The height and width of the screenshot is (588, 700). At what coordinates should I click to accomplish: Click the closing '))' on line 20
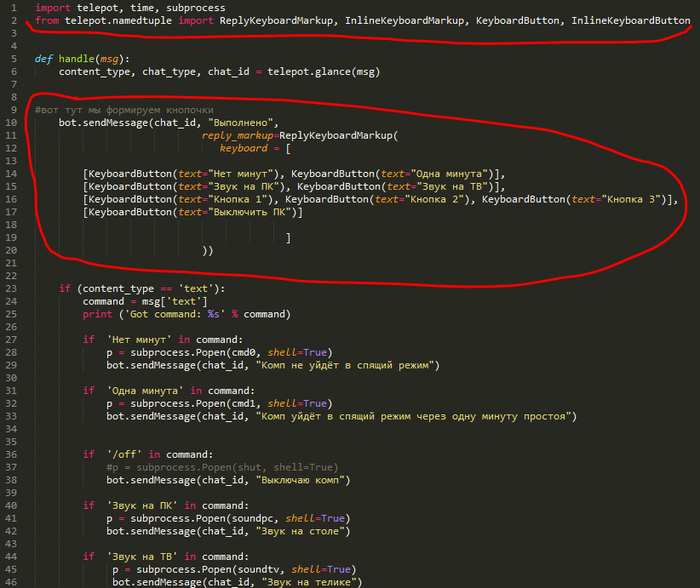tap(208, 250)
